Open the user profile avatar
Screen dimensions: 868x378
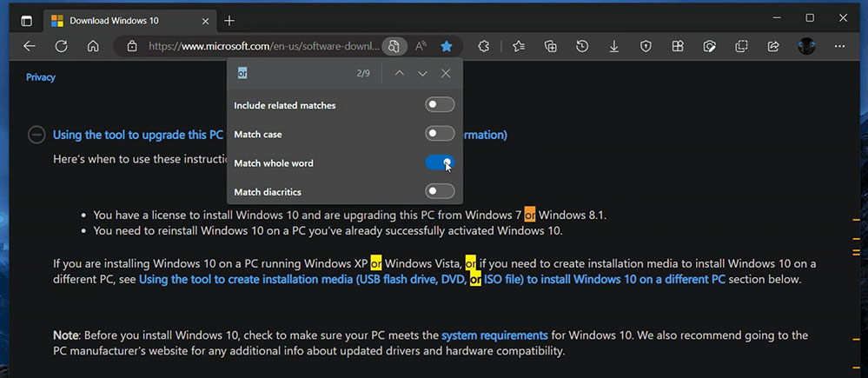(806, 46)
